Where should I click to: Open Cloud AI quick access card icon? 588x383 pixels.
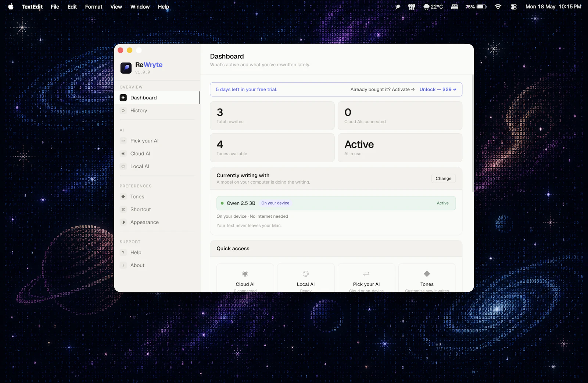pos(245,274)
